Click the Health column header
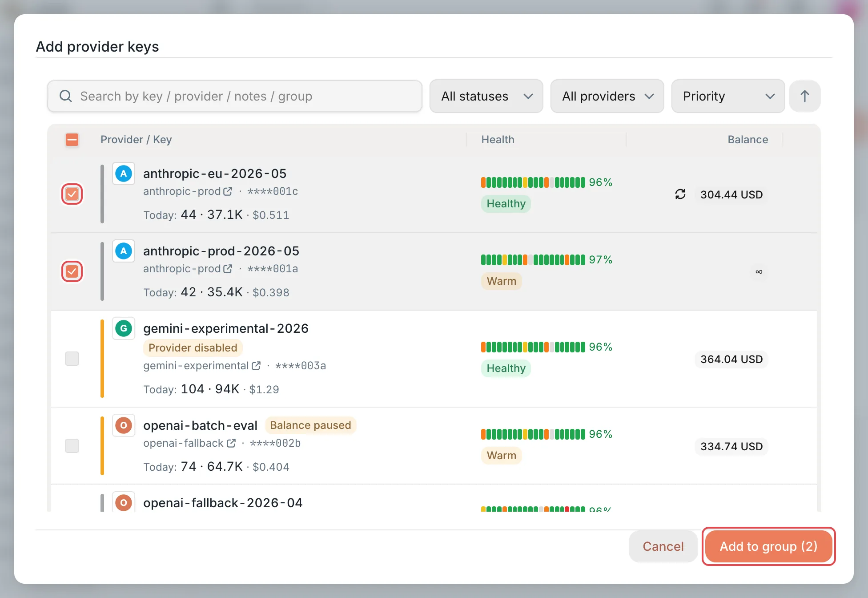The width and height of the screenshot is (868, 598). pos(498,140)
